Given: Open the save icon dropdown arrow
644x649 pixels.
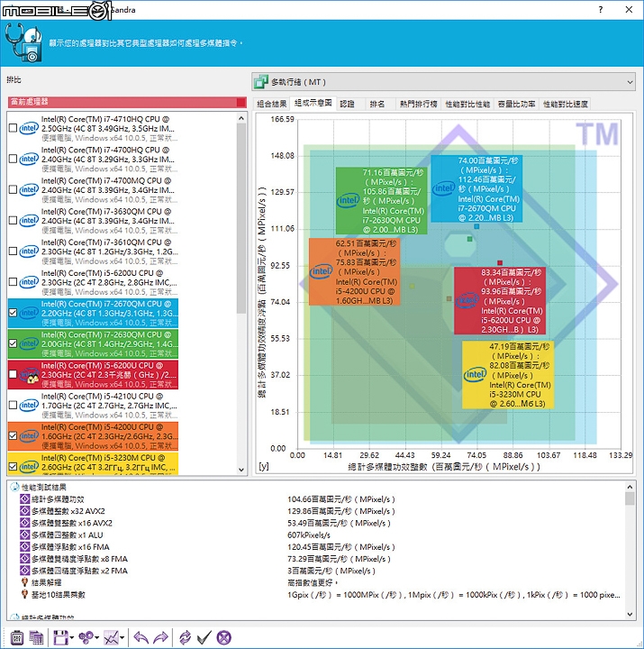Looking at the screenshot, I should (x=72, y=638).
